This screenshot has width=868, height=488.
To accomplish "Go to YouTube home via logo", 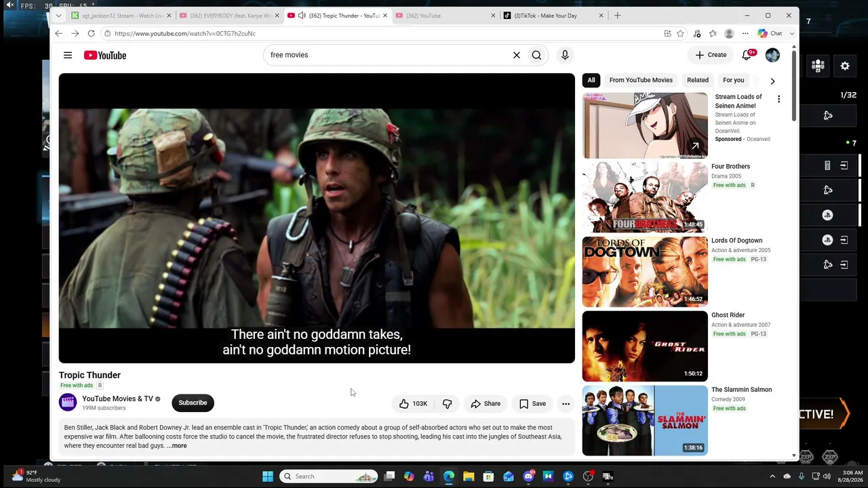I will pos(105,55).
